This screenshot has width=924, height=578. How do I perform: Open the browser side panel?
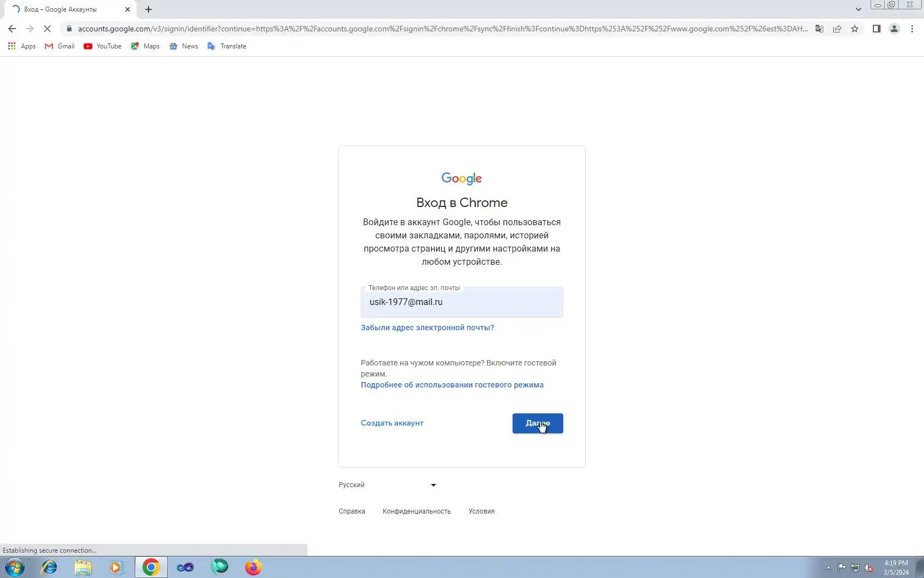click(x=877, y=29)
